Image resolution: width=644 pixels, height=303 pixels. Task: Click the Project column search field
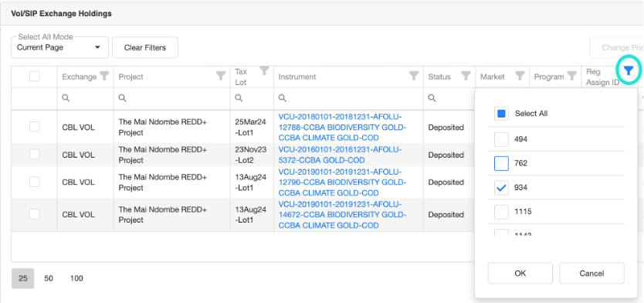point(172,98)
